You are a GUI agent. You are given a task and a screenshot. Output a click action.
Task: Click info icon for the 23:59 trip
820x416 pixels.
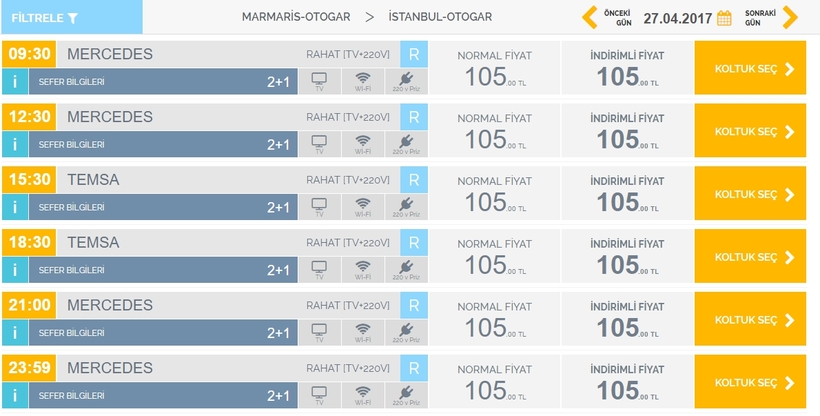click(15, 396)
